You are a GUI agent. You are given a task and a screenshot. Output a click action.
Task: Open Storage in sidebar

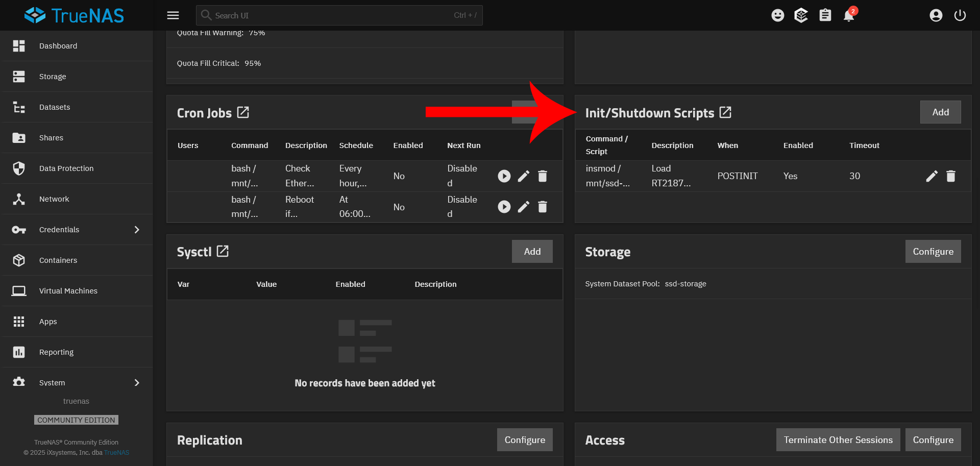(78, 77)
